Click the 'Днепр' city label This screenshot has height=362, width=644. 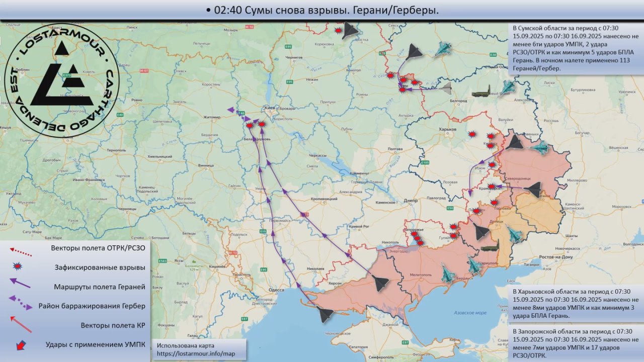click(x=411, y=201)
